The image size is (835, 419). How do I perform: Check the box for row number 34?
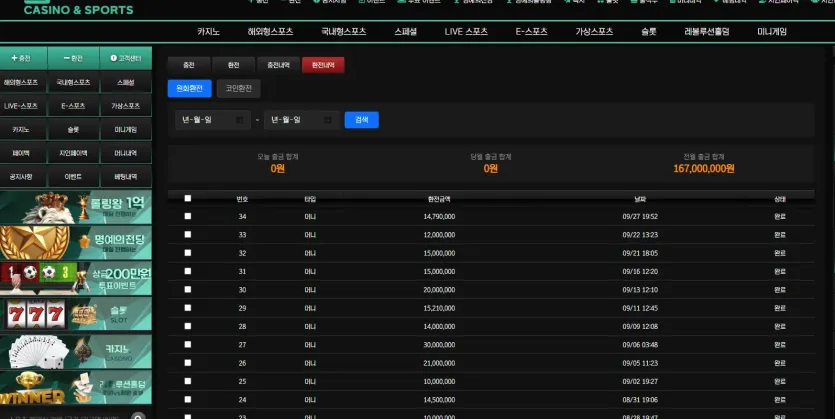(x=187, y=216)
